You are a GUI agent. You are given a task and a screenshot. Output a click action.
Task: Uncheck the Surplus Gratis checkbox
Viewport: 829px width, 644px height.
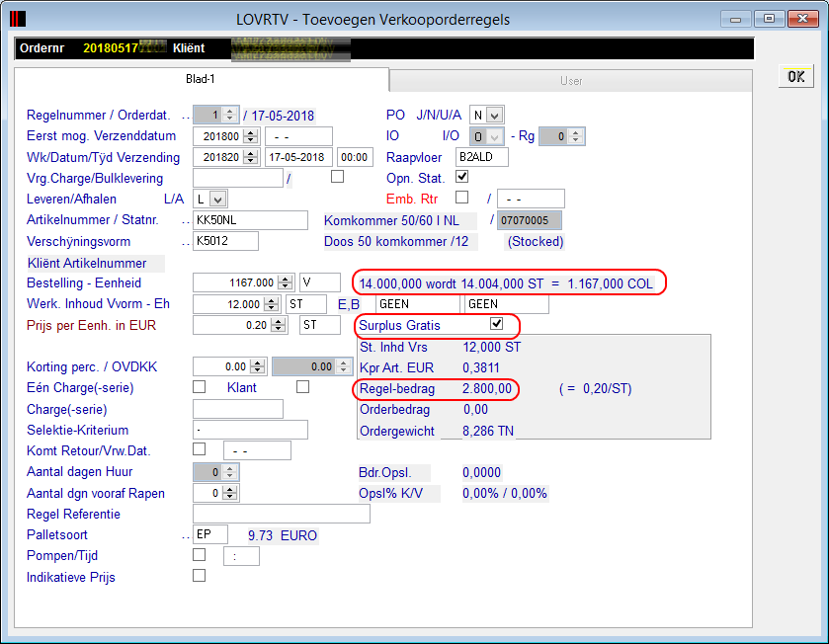(x=496, y=323)
